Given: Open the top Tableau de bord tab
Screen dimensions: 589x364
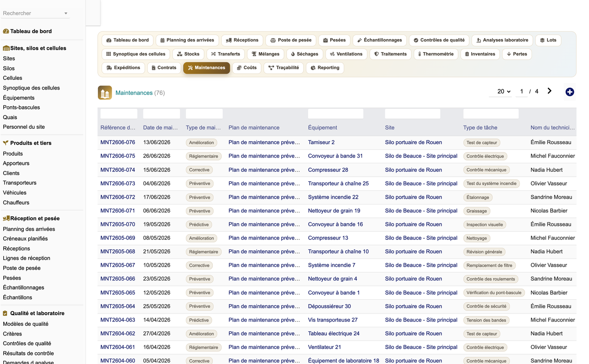Looking at the screenshot, I should click(128, 40).
